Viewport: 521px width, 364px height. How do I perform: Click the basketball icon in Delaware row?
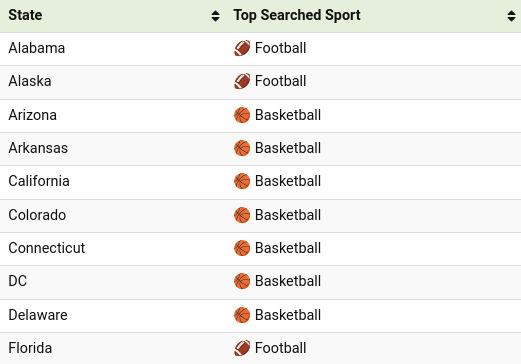coord(242,315)
